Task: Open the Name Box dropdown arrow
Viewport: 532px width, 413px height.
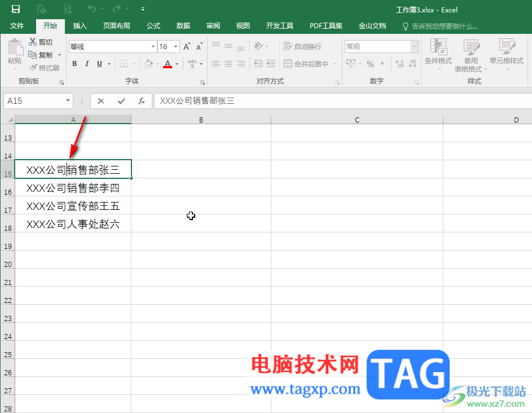Action: (68, 101)
